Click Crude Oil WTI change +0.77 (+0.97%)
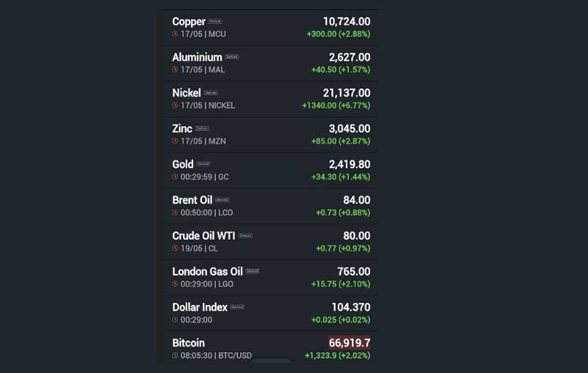Viewport: 588px width, 373px height. point(343,248)
